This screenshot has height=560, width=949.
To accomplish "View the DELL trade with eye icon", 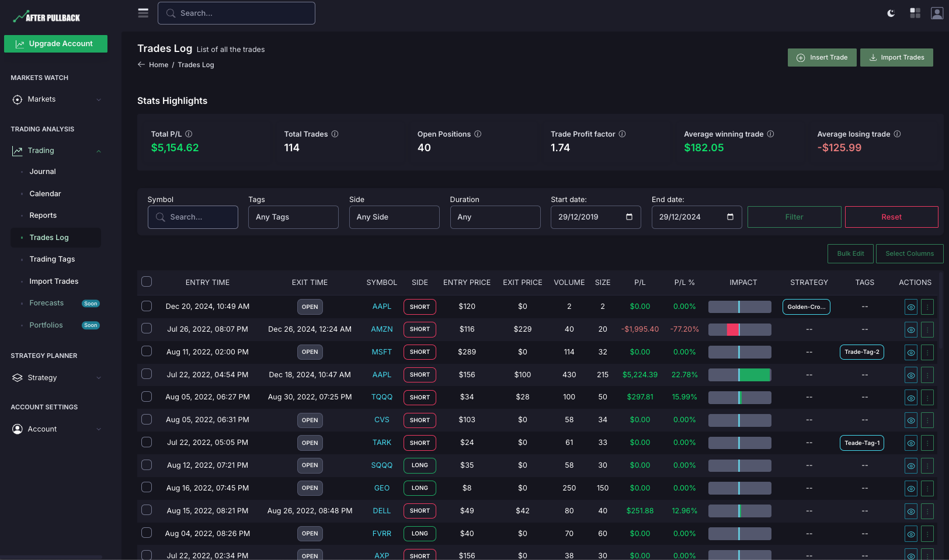I will point(911,512).
